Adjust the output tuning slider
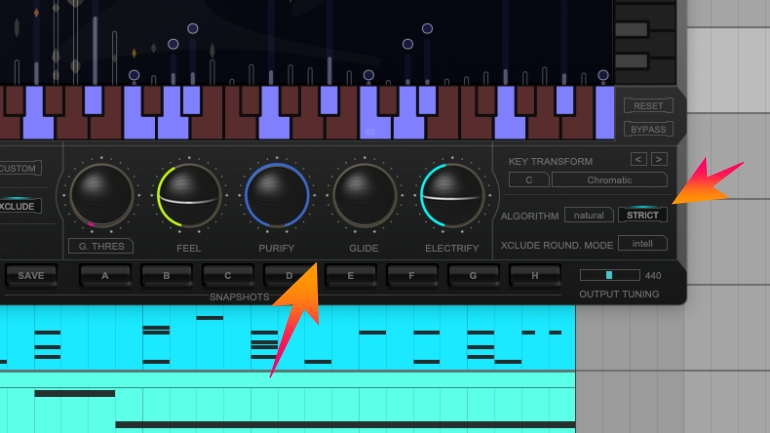The image size is (770, 433). [x=609, y=275]
